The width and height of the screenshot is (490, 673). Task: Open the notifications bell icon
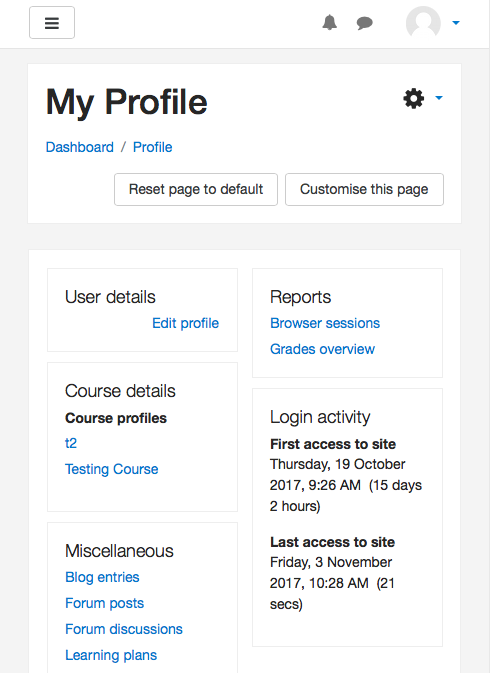(x=330, y=22)
